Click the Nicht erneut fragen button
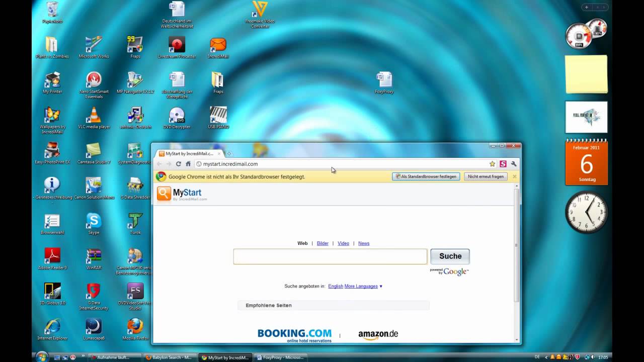This screenshot has height=362, width=644. (486, 176)
